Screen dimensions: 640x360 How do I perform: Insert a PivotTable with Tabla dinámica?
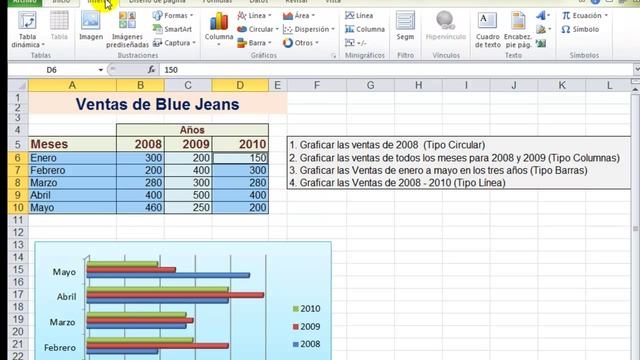(27, 29)
